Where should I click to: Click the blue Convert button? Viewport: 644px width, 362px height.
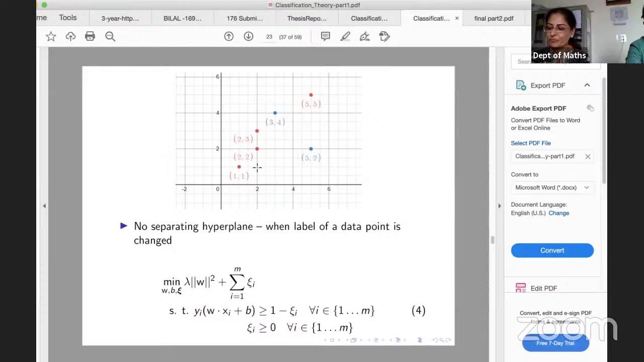pyautogui.click(x=552, y=250)
